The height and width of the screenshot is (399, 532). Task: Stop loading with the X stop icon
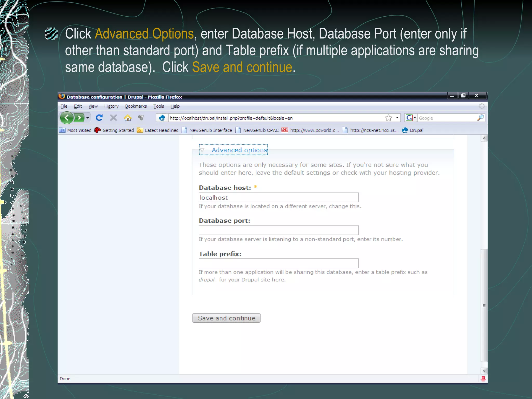click(x=113, y=118)
